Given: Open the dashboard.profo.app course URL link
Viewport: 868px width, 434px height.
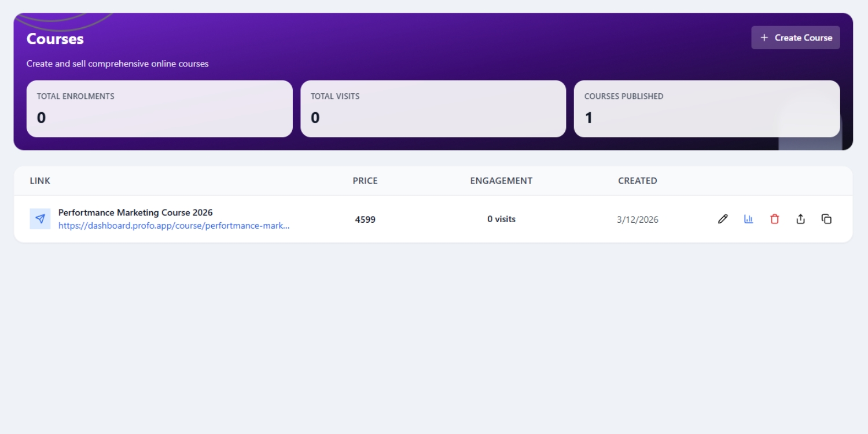Looking at the screenshot, I should coord(174,226).
